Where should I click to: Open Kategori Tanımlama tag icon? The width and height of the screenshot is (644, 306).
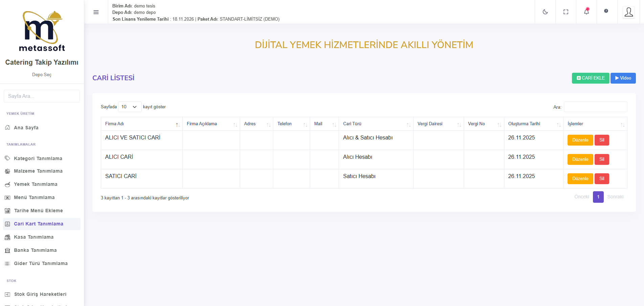[7, 158]
